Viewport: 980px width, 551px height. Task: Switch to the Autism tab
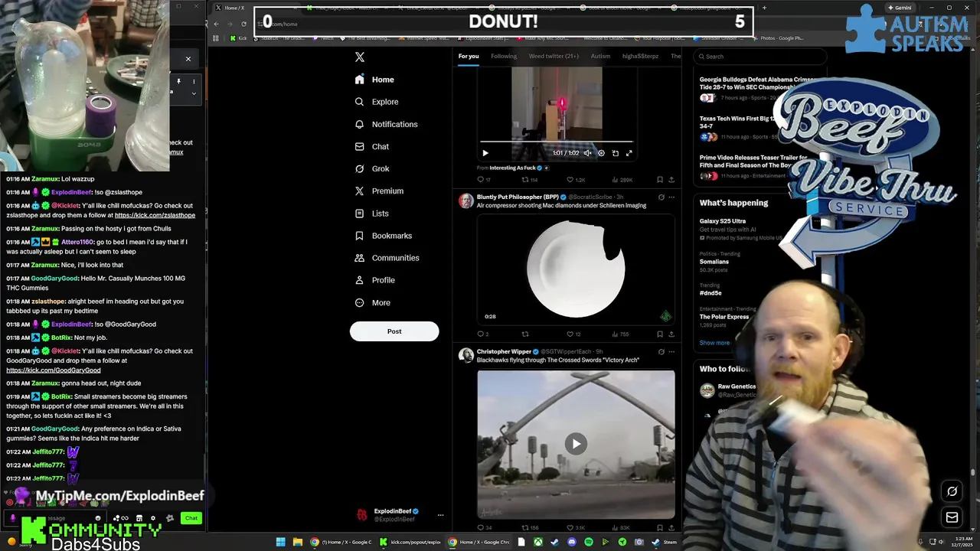[600, 56]
